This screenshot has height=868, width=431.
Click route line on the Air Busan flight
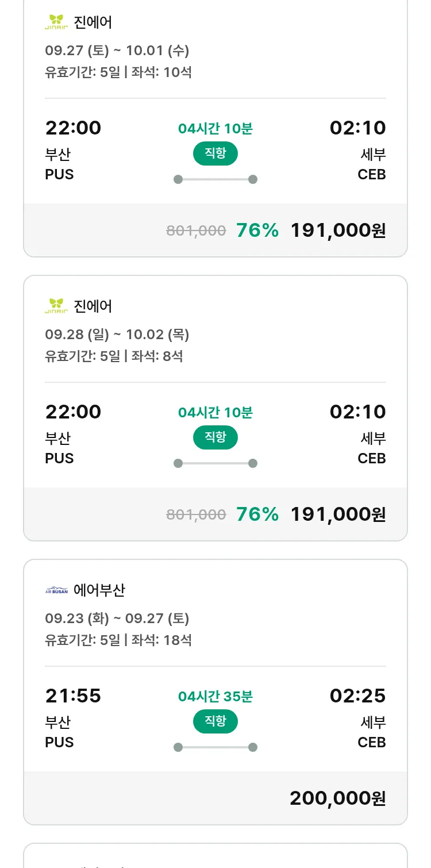tap(215, 747)
